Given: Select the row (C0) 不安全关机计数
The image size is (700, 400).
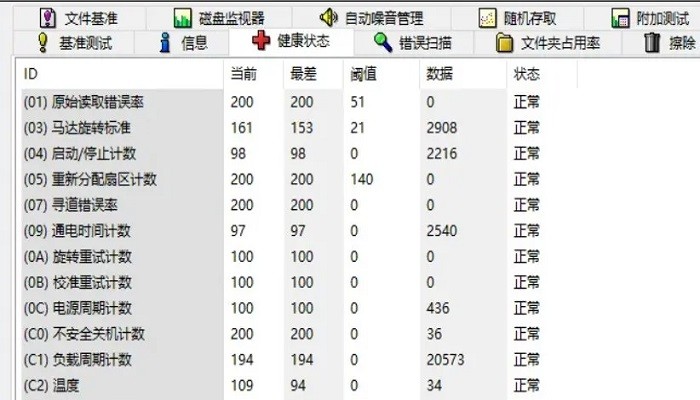Looking at the screenshot, I should (299, 334).
